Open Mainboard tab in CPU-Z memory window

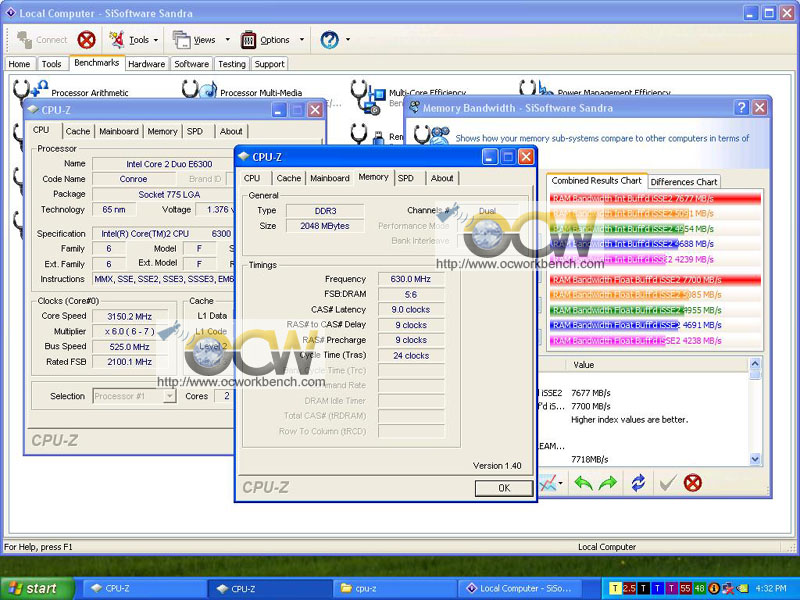330,178
